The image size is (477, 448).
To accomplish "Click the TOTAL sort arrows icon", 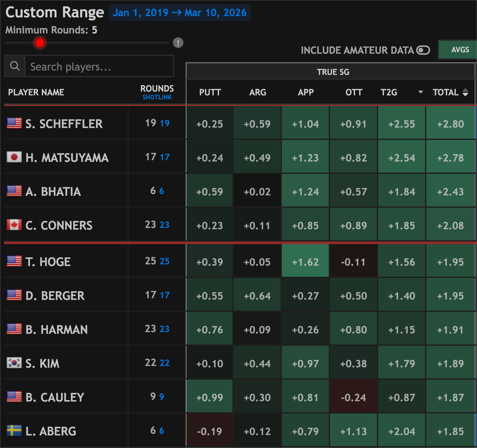I will point(465,92).
